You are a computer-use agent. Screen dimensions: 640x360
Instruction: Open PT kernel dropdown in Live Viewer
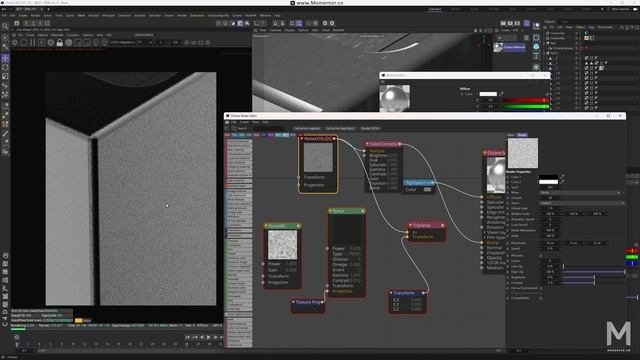tap(145, 42)
